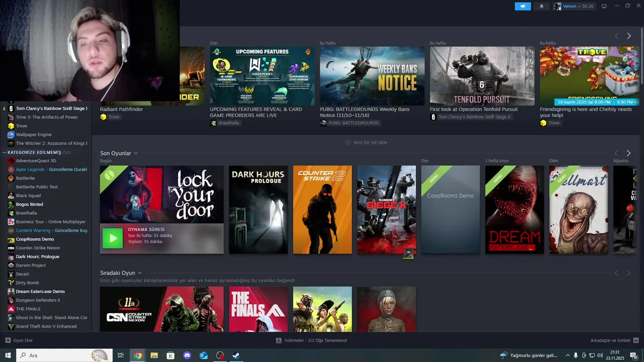Select Tom Clancy's Rainbow Six Siege X in sidebar
Image resolution: width=644 pixels, height=362 pixels.
click(51, 108)
